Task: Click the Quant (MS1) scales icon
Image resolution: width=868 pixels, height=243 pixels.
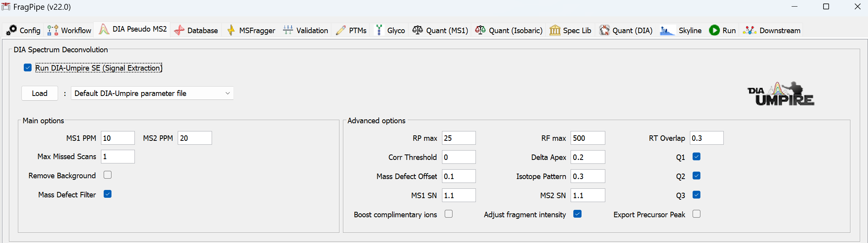Action: [417, 30]
